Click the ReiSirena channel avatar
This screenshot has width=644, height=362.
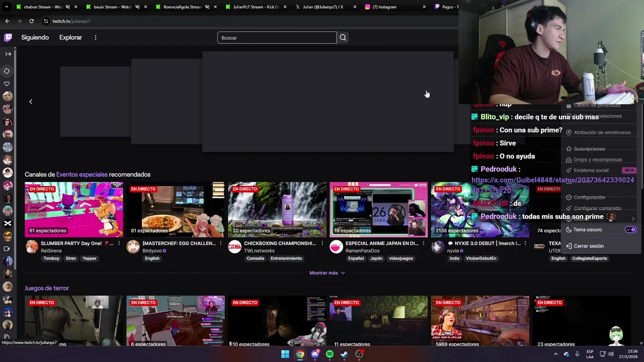click(32, 247)
